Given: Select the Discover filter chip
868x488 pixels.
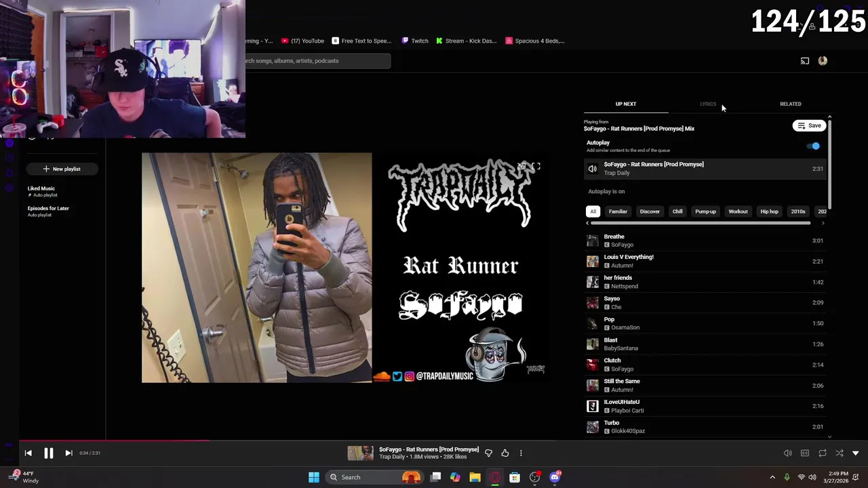Looking at the screenshot, I should click(650, 211).
